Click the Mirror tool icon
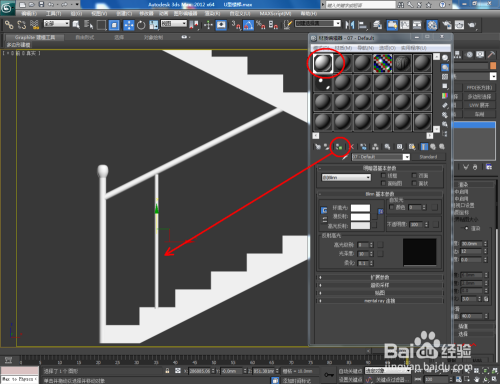Screen dimensions: 500x384 click(350, 25)
